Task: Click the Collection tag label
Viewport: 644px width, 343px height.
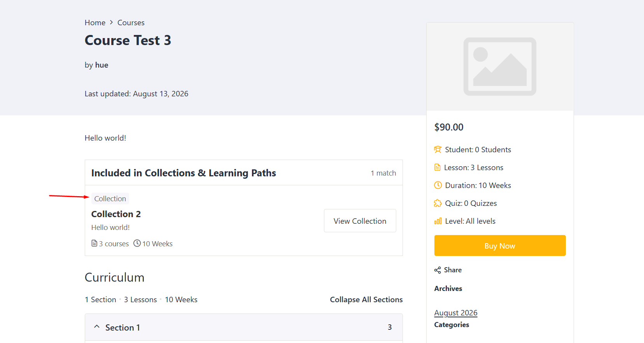Action: (x=110, y=198)
